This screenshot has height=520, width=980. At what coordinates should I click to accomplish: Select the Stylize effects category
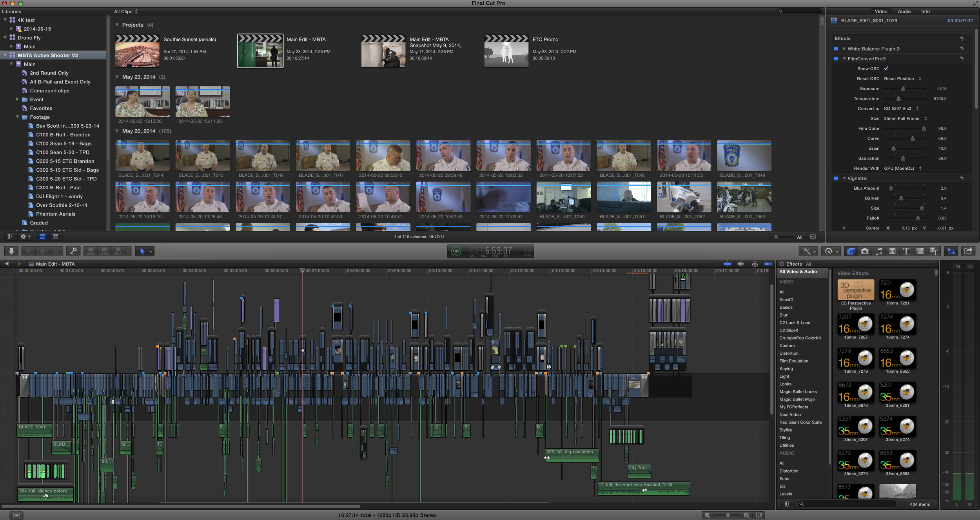(x=786, y=430)
